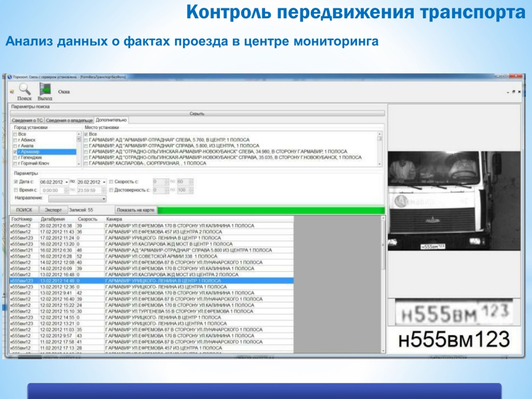Click the globe application icon in title bar
The height and width of the screenshot is (399, 532).
click(x=10, y=77)
